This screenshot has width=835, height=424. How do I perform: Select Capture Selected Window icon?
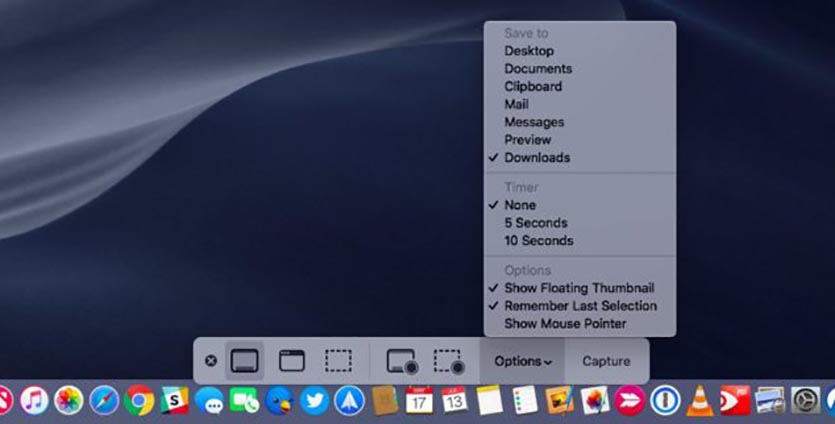292,361
